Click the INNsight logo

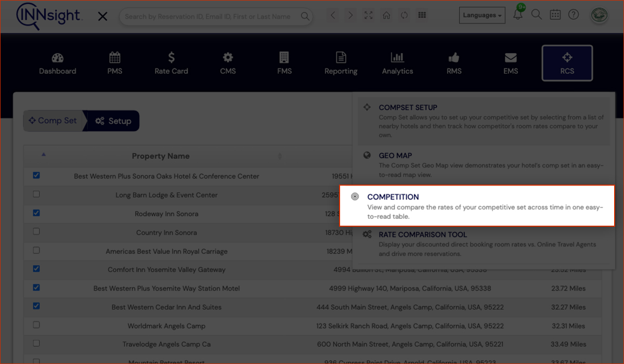point(49,16)
